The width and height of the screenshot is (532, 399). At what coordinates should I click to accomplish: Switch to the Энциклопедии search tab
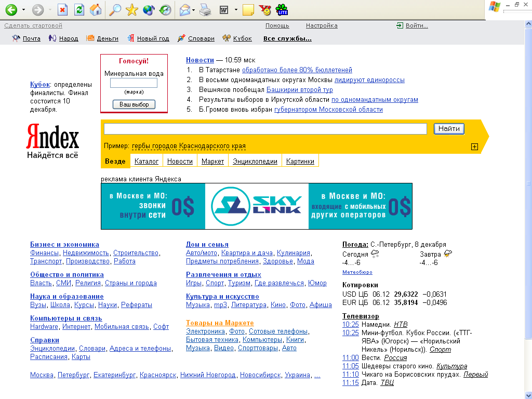click(x=255, y=161)
